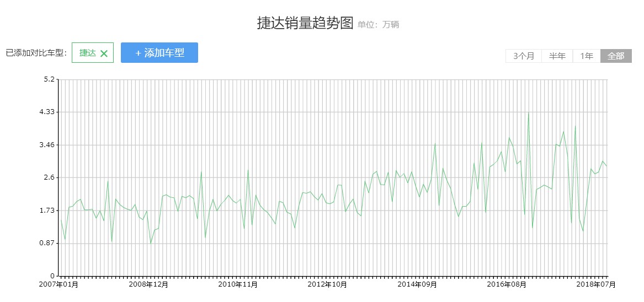Click the x-axis label 2008年12月
This screenshot has width=644, height=302.
point(148,284)
